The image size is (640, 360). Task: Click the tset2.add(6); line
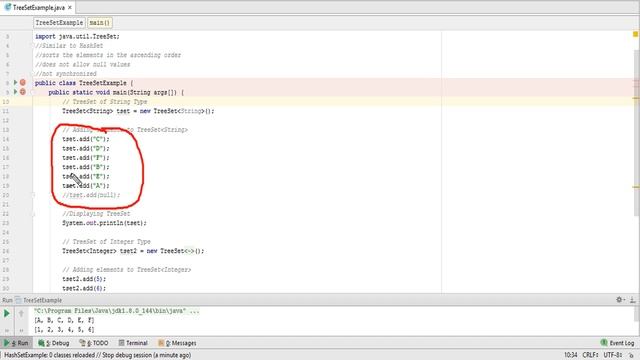[84, 289]
